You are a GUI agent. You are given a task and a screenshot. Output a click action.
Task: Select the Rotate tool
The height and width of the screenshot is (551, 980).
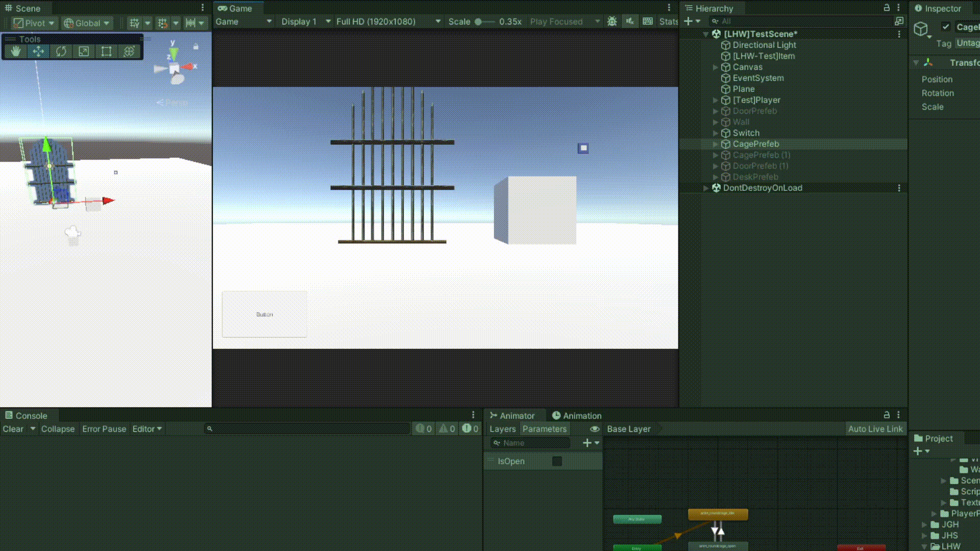(61, 51)
